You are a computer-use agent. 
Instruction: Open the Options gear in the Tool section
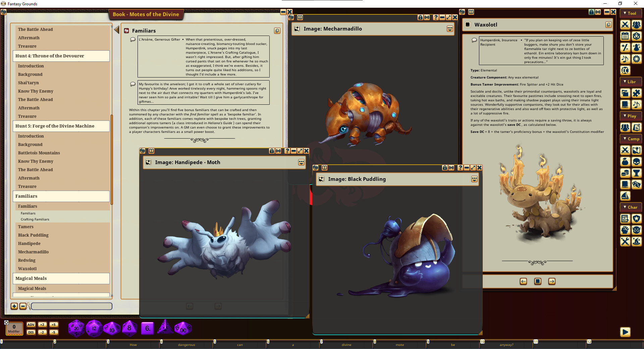point(637,59)
